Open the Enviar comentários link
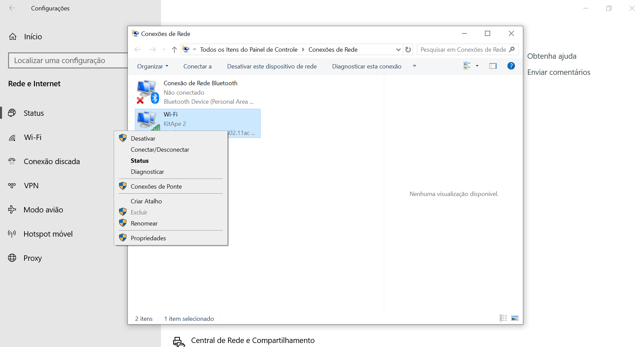 click(559, 72)
